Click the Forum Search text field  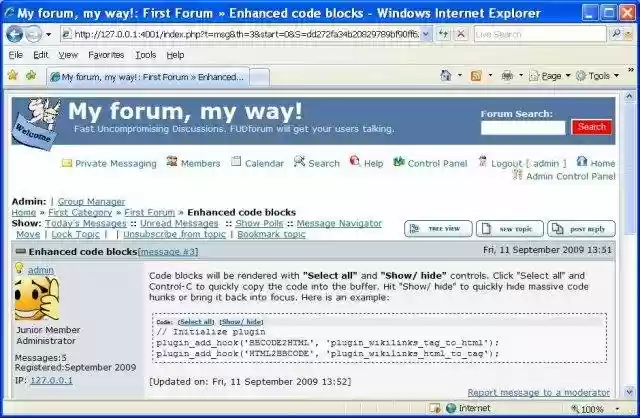pos(523,128)
